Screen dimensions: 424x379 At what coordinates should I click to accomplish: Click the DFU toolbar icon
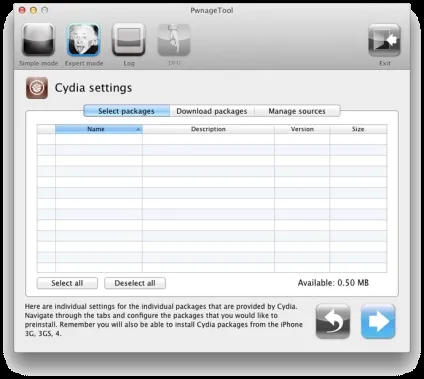pyautogui.click(x=174, y=40)
